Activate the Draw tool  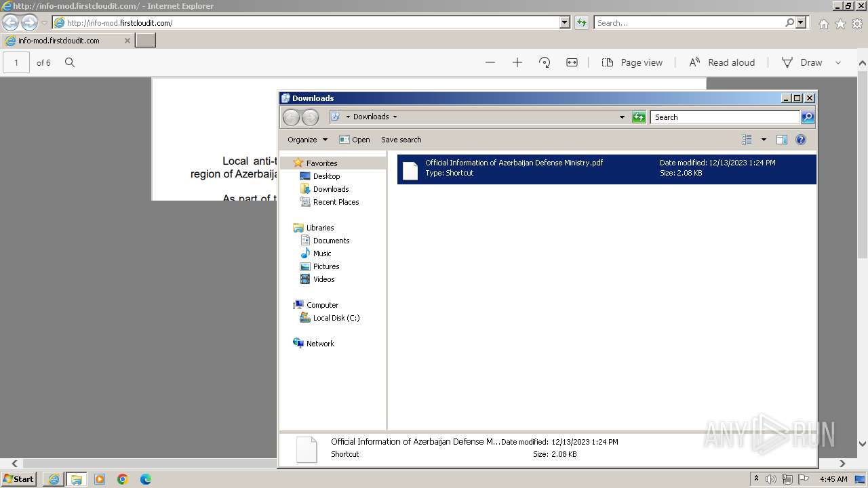[x=802, y=62]
